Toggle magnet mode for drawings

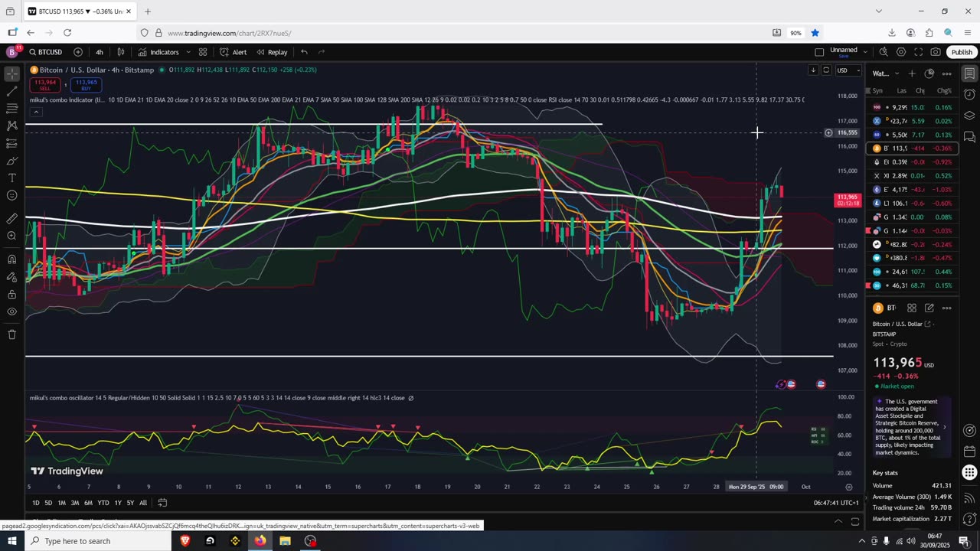click(12, 259)
